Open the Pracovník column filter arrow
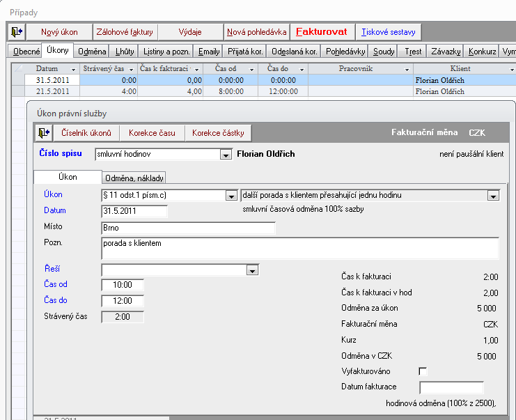Viewport: 516px width, 420px height. click(x=407, y=69)
